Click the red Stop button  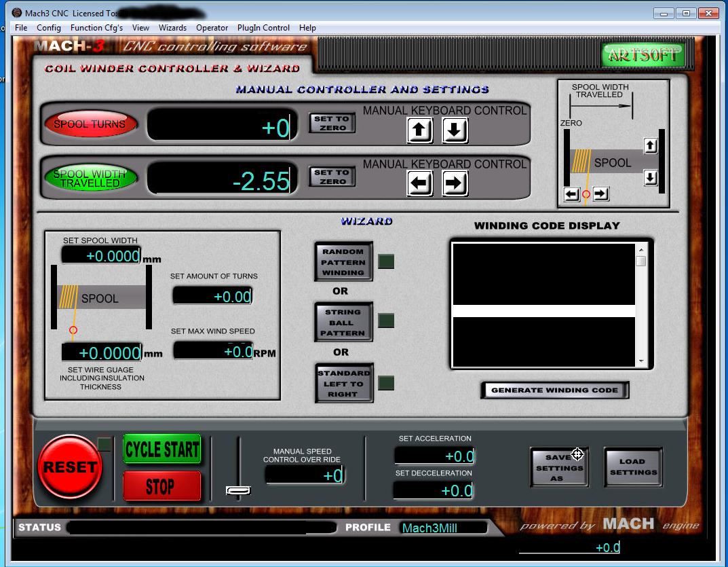point(162,486)
